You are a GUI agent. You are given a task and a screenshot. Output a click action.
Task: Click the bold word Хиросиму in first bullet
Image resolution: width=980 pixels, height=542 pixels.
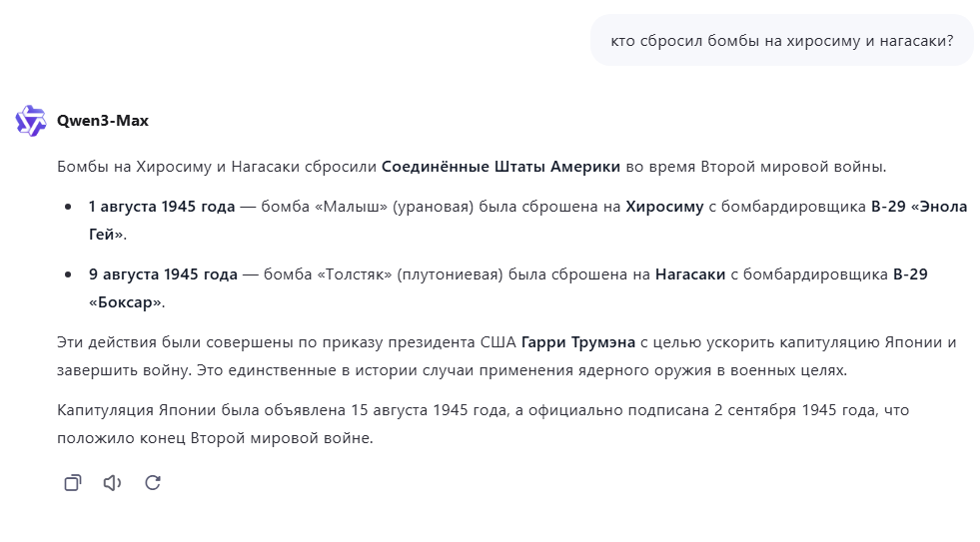[664, 207]
